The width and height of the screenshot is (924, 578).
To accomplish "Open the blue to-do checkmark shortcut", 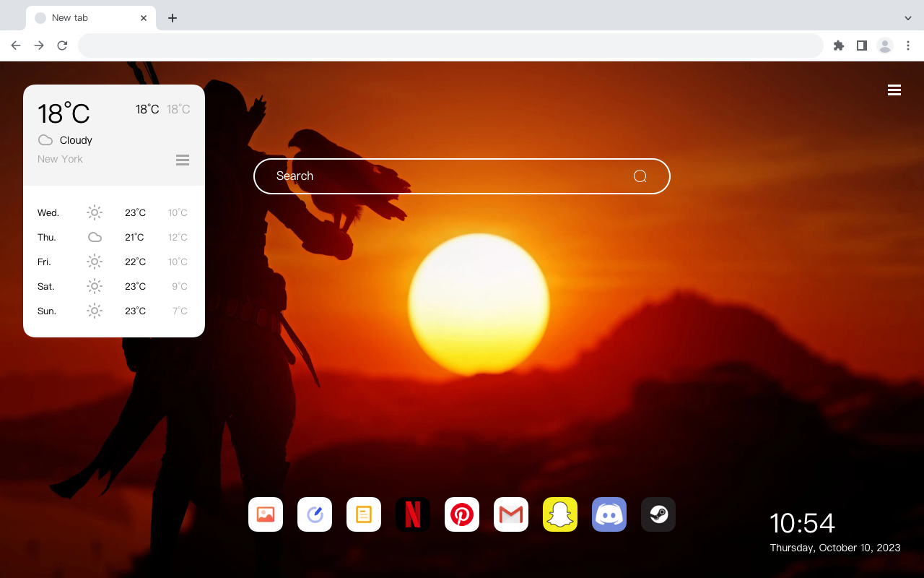I will pyautogui.click(x=315, y=514).
